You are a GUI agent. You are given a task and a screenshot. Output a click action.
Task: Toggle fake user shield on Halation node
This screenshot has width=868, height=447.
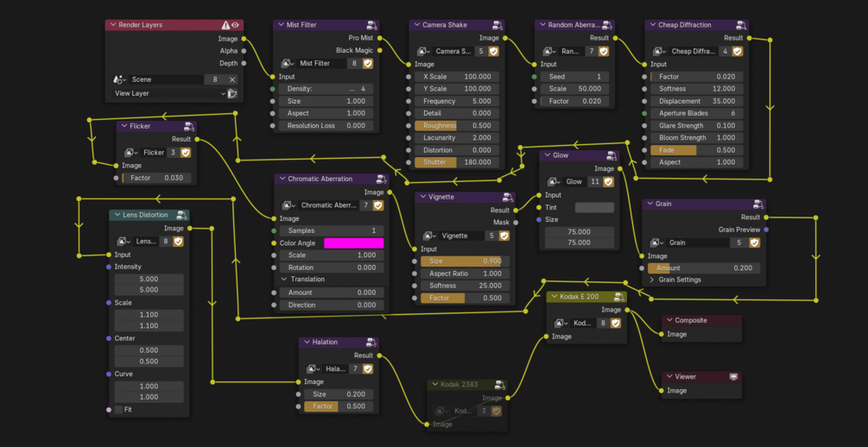pos(368,368)
